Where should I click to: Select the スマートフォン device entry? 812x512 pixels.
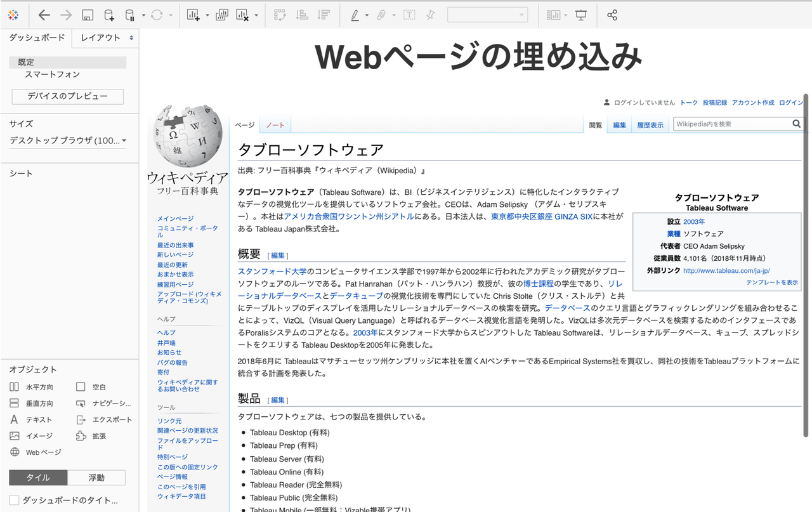(53, 74)
